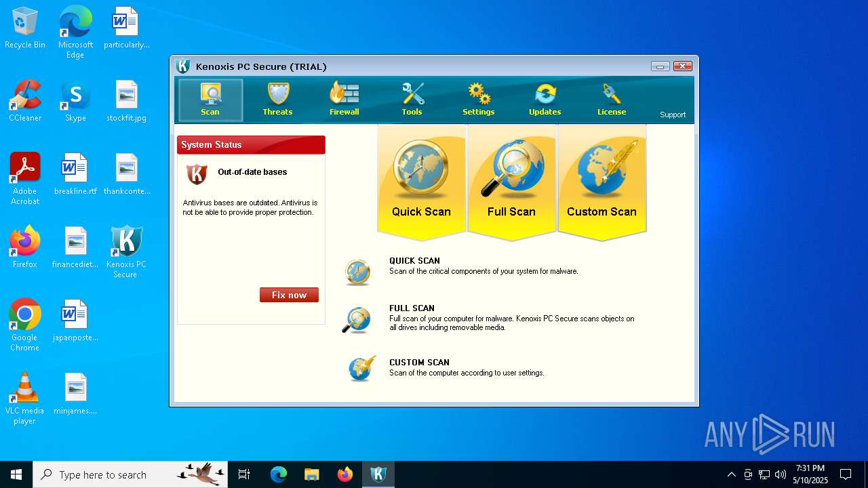Select the Adobe Acrobat desktop shortcut
The width and height of the screenshot is (868, 488).
click(25, 179)
